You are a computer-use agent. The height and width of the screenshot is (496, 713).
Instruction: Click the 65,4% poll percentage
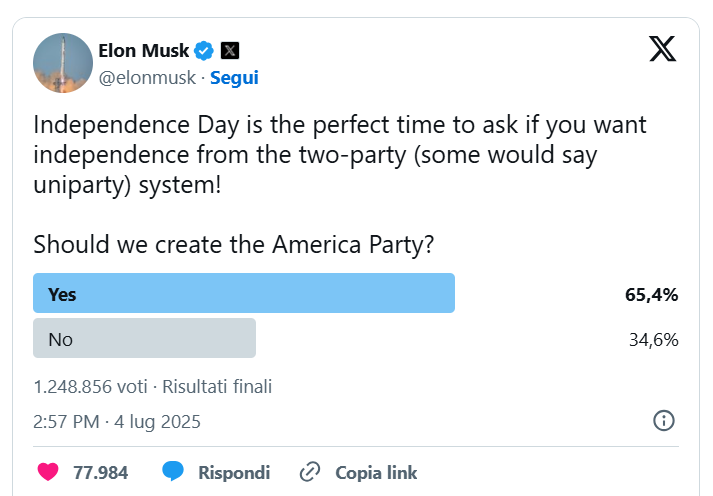point(652,294)
